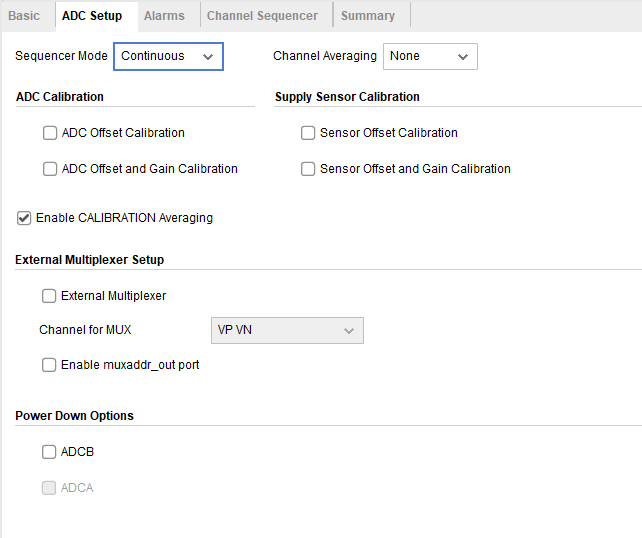This screenshot has width=642, height=538.
Task: Click the ADC Calibration heading
Action: (x=60, y=97)
